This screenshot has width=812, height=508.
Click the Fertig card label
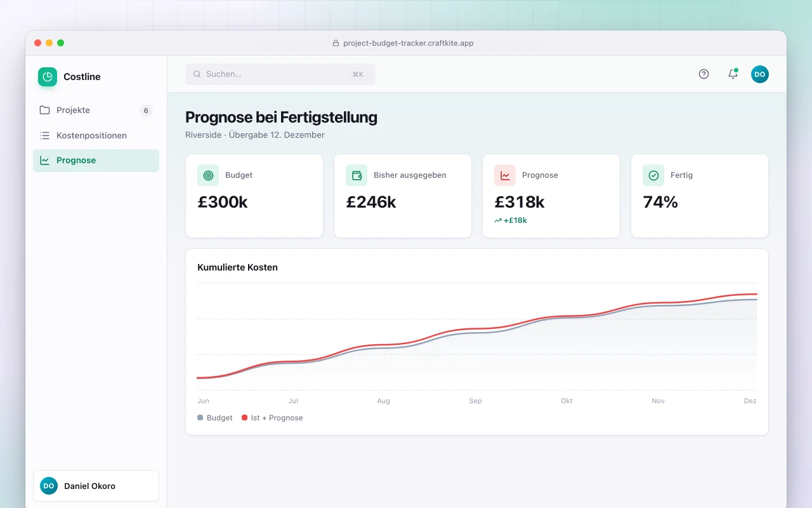(x=681, y=175)
